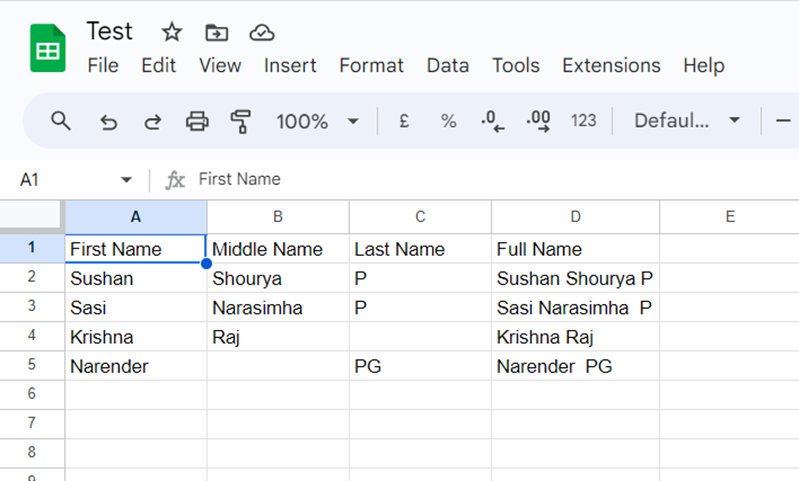Undo the last action

click(x=108, y=122)
